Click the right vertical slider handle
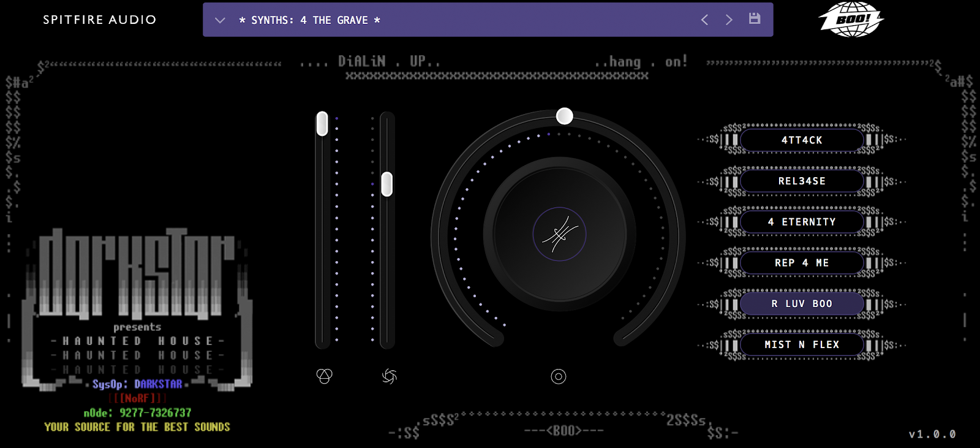The height and width of the screenshot is (448, 980). pos(386,184)
